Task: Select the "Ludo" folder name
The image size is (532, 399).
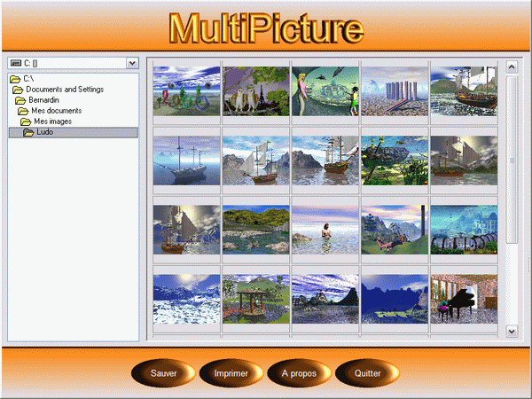Action: pos(45,132)
